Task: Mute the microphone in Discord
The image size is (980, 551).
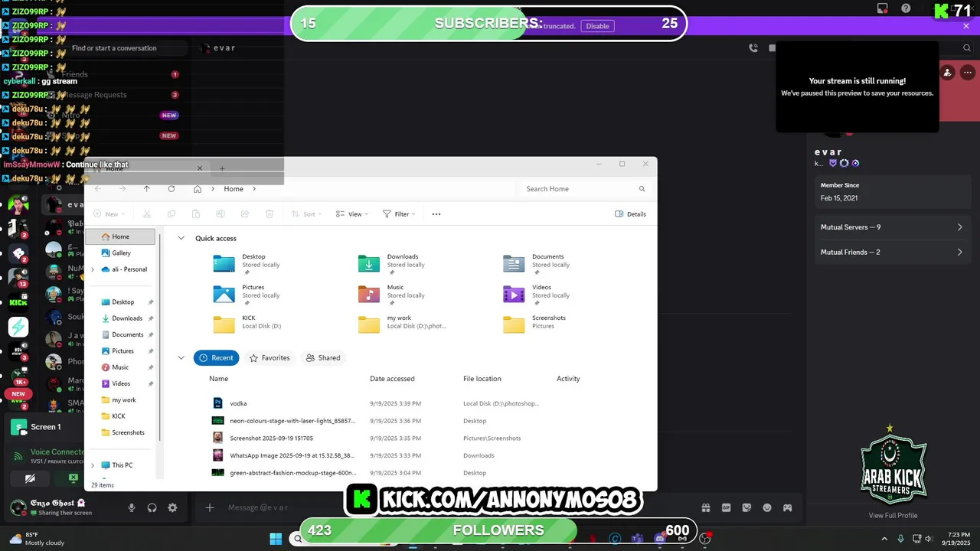Action: tap(132, 507)
